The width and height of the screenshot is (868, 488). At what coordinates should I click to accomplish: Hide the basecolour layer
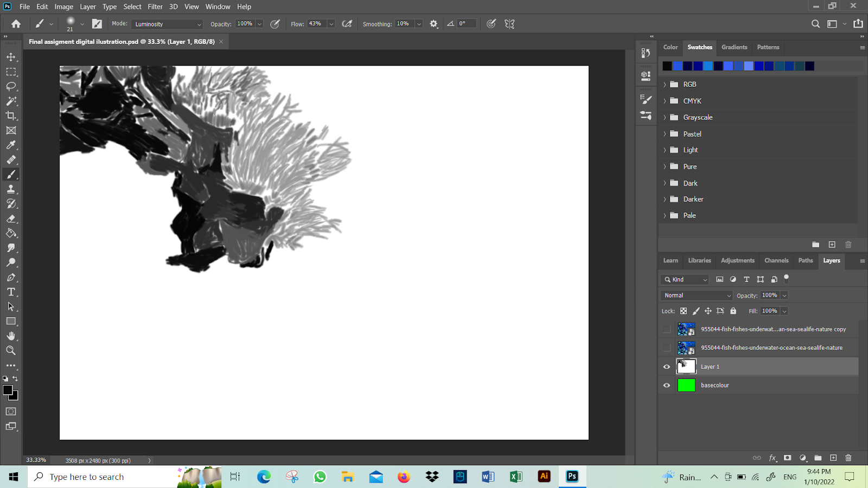(x=667, y=386)
